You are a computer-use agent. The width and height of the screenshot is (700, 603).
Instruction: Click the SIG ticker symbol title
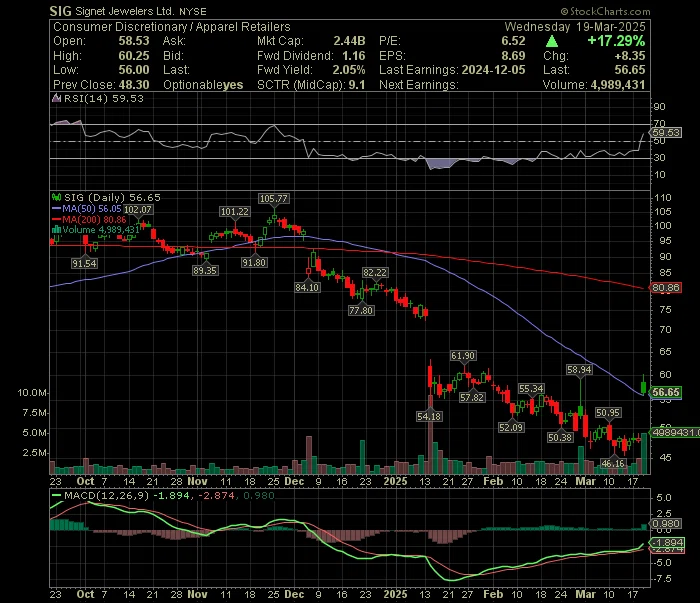pos(60,11)
